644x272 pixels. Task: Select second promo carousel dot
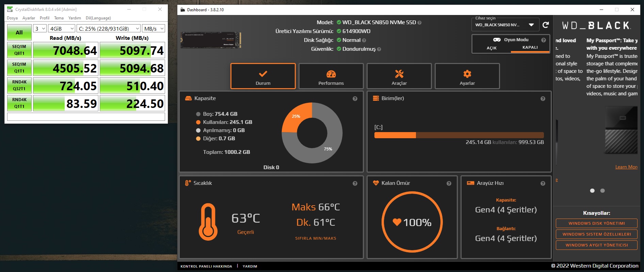(x=602, y=191)
